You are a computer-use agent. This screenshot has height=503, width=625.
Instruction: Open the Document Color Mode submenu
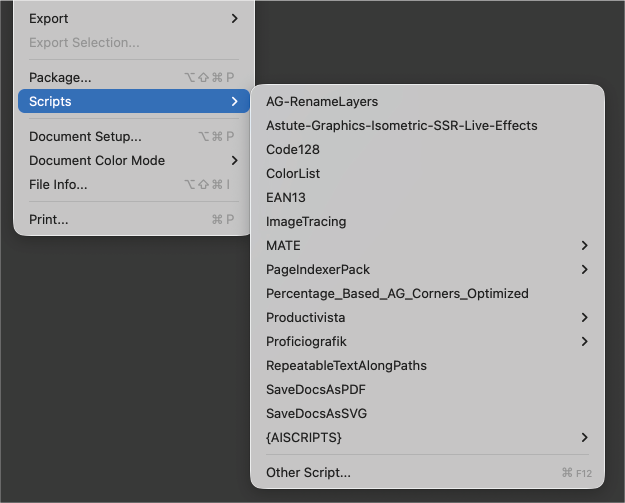tap(134, 160)
